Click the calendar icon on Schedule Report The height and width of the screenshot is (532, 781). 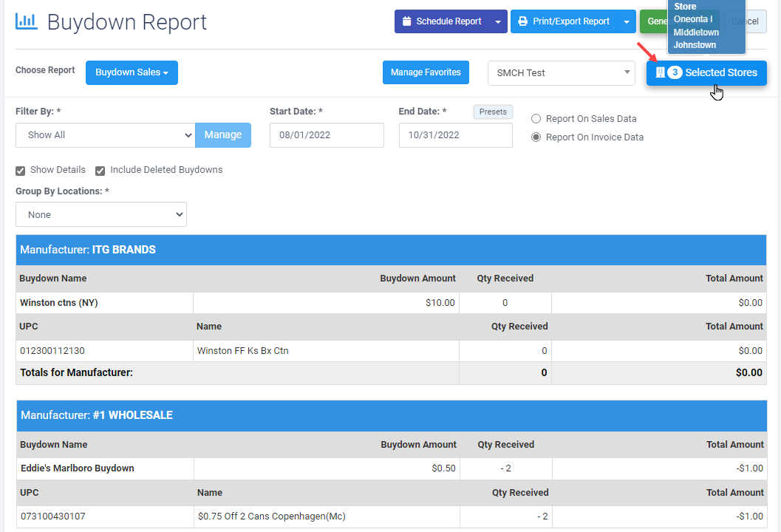point(406,21)
